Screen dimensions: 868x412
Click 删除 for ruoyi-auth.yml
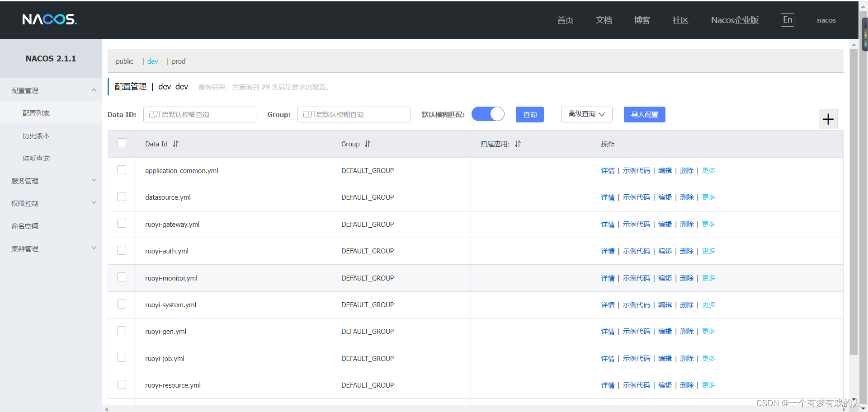tap(687, 251)
